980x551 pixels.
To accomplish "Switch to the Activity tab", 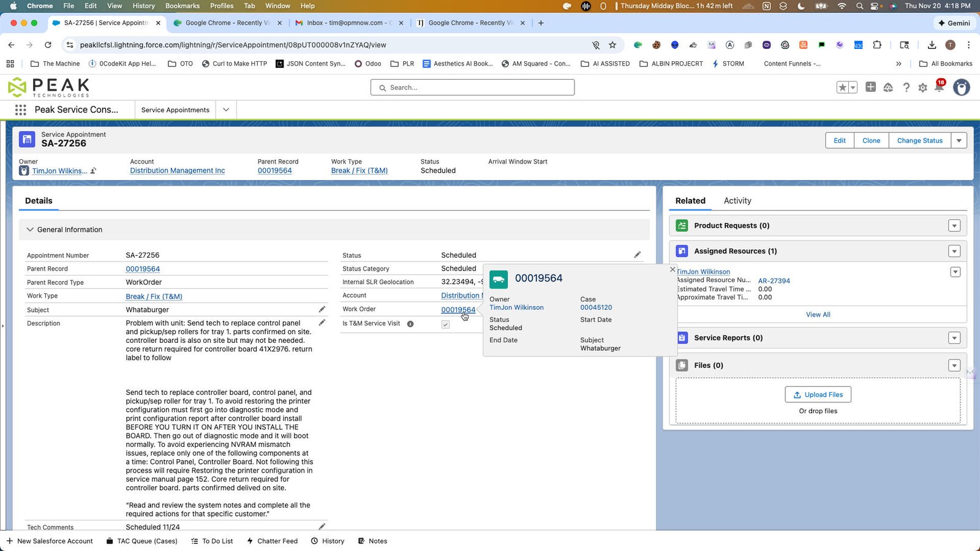I will [x=737, y=201].
